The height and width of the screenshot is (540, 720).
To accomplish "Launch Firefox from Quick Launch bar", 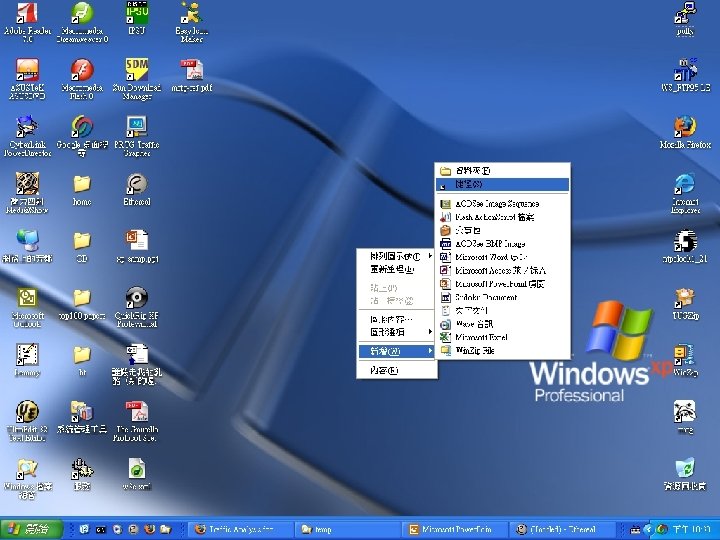I will (x=149, y=529).
